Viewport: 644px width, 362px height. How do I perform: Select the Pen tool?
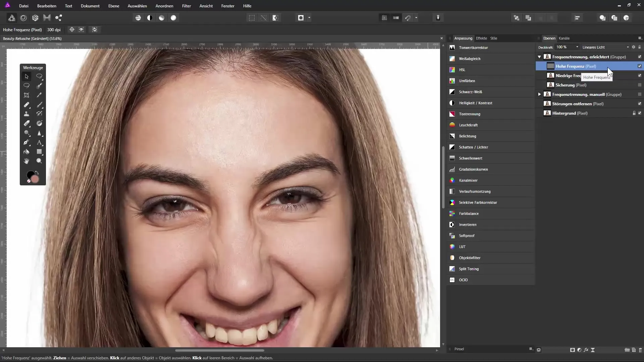click(x=26, y=142)
